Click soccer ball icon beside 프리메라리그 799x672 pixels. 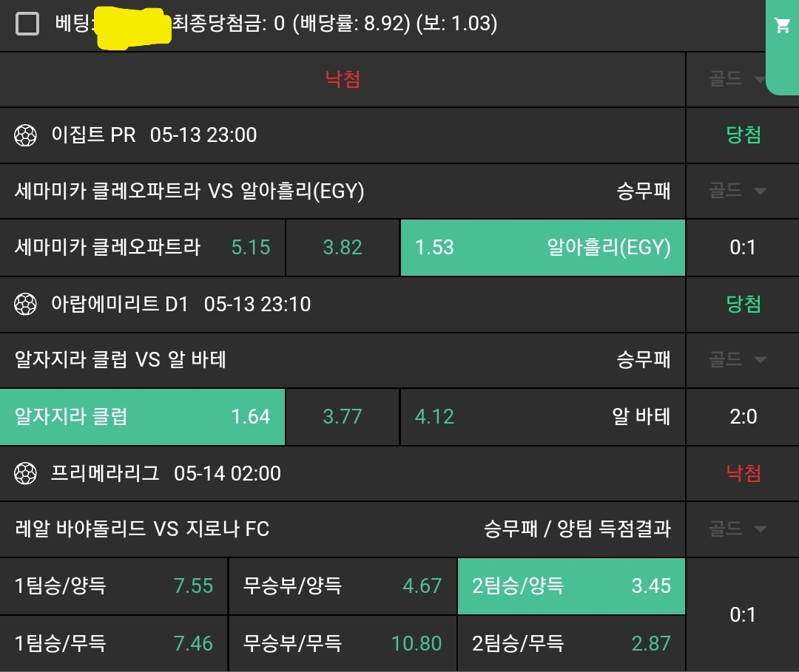point(26,473)
